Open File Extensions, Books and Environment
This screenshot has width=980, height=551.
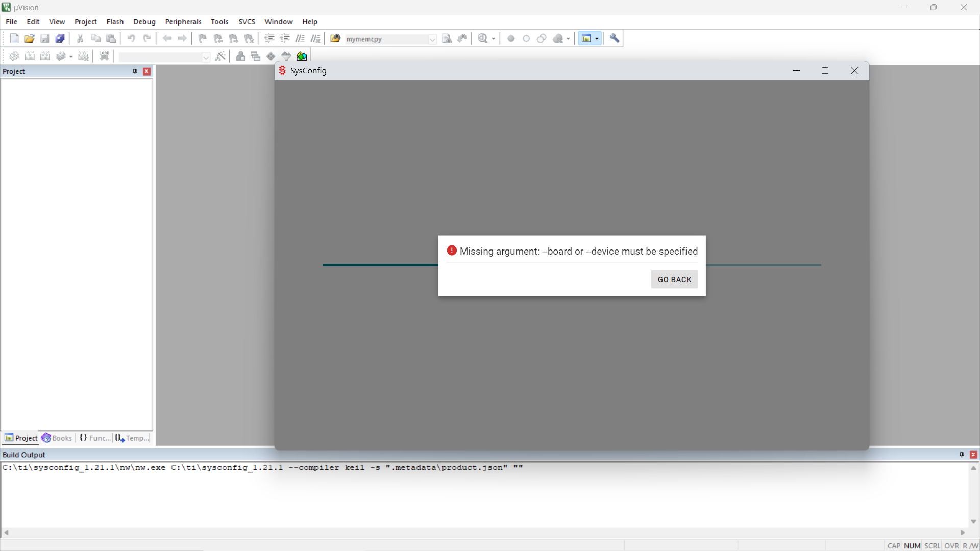pyautogui.click(x=240, y=56)
